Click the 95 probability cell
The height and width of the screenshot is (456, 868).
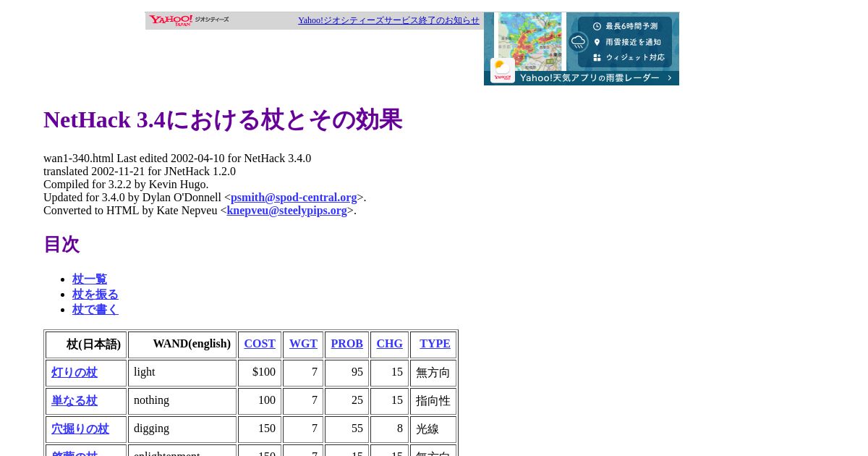click(347, 373)
